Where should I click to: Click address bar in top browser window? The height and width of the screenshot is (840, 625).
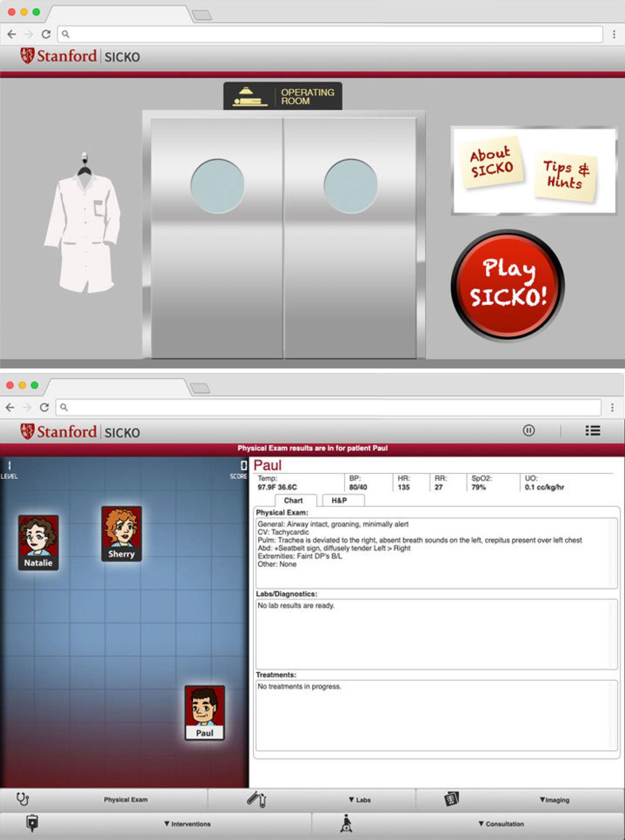click(330, 34)
